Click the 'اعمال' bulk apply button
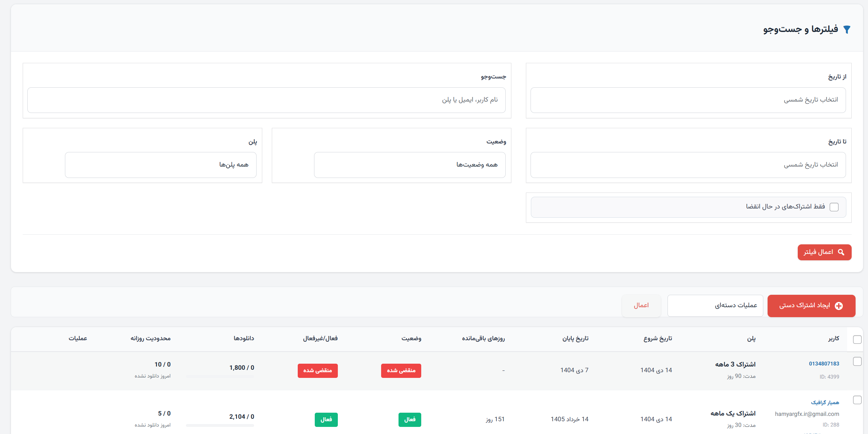The width and height of the screenshot is (868, 434). tap(641, 305)
